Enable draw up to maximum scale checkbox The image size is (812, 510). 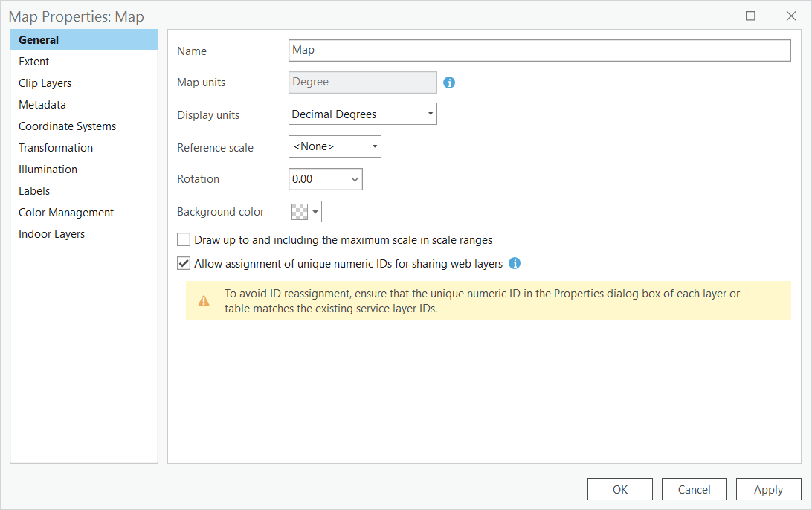[183, 239]
